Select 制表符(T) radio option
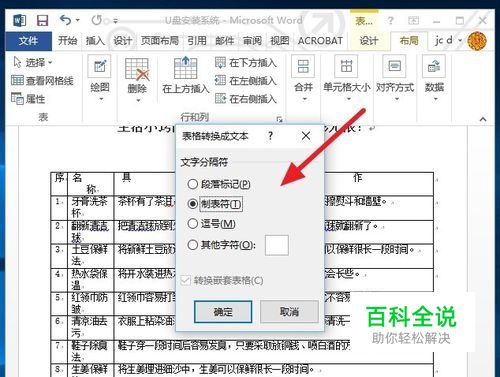This screenshot has width=500, height=377. [215, 204]
